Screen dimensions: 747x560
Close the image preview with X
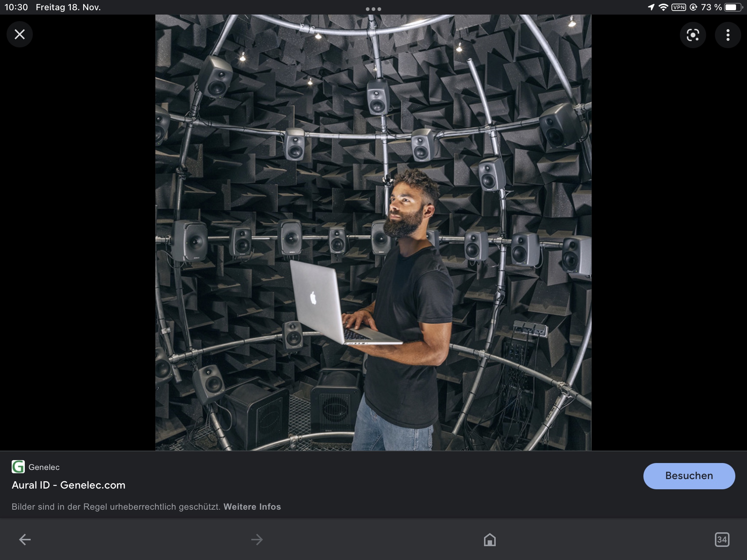(x=20, y=35)
